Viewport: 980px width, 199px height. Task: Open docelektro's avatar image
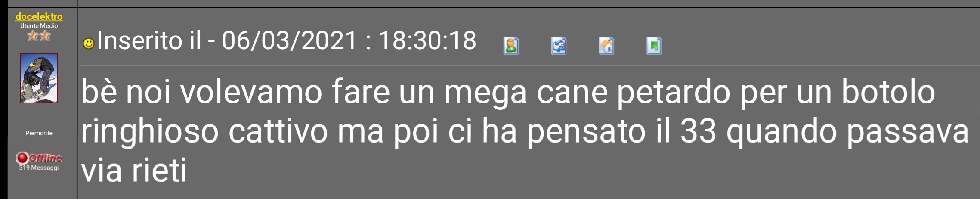(x=39, y=78)
